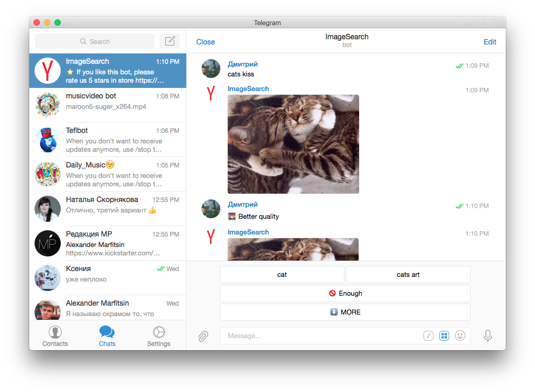The width and height of the screenshot is (535, 392).
Task: Click ImageSearch Y logo beside 1:10 PM image
Action: coord(211,237)
